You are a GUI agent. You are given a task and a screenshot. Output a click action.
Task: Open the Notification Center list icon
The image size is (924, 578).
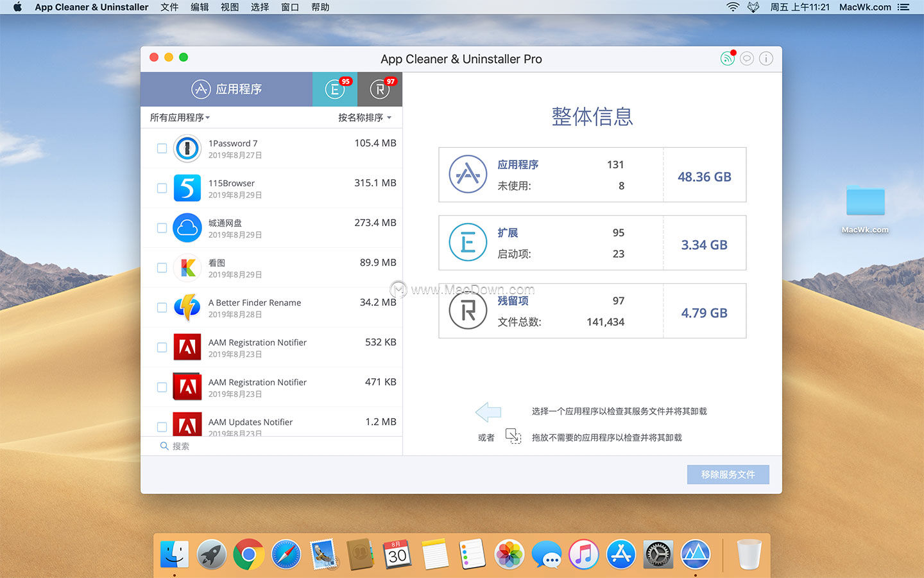pyautogui.click(x=903, y=7)
